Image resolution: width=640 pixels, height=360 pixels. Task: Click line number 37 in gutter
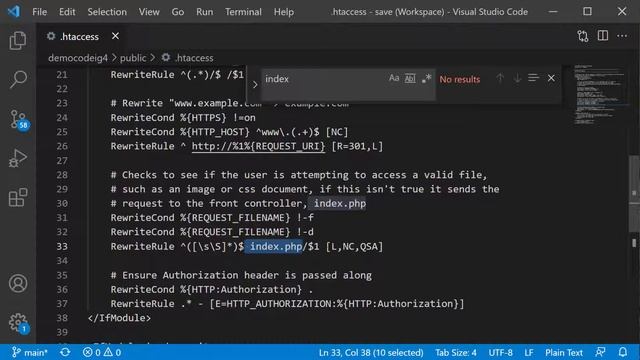pyautogui.click(x=62, y=304)
